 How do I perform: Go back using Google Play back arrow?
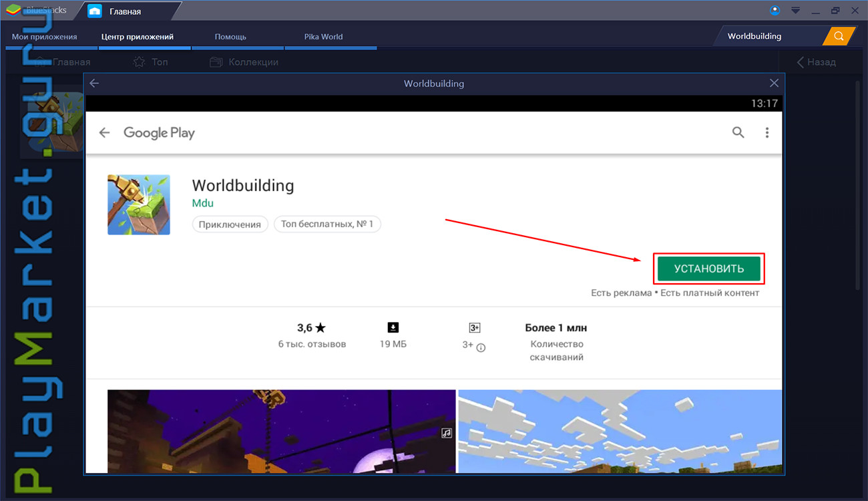104,133
